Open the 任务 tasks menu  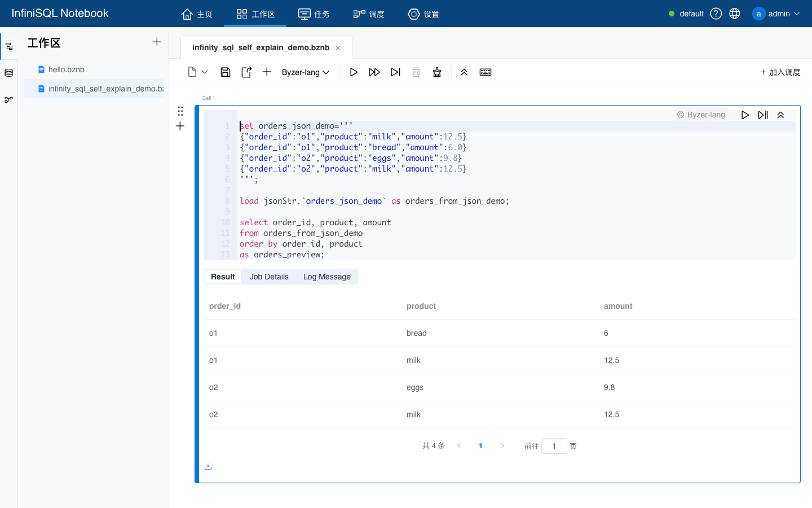[x=314, y=14]
